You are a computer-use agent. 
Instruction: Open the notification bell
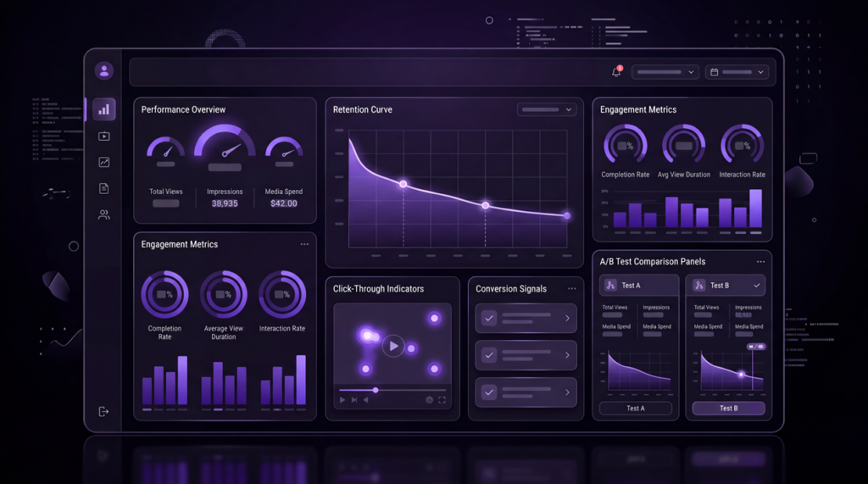tap(617, 71)
